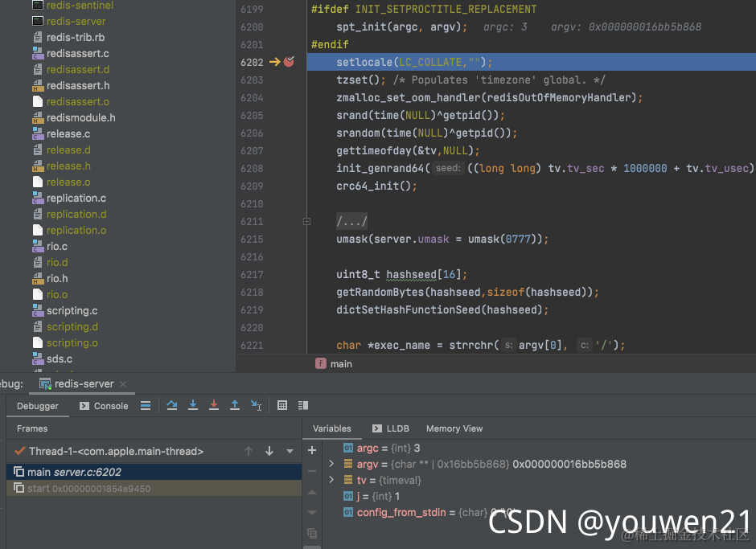
Task: Open the Memory View tab
Action: (x=454, y=428)
